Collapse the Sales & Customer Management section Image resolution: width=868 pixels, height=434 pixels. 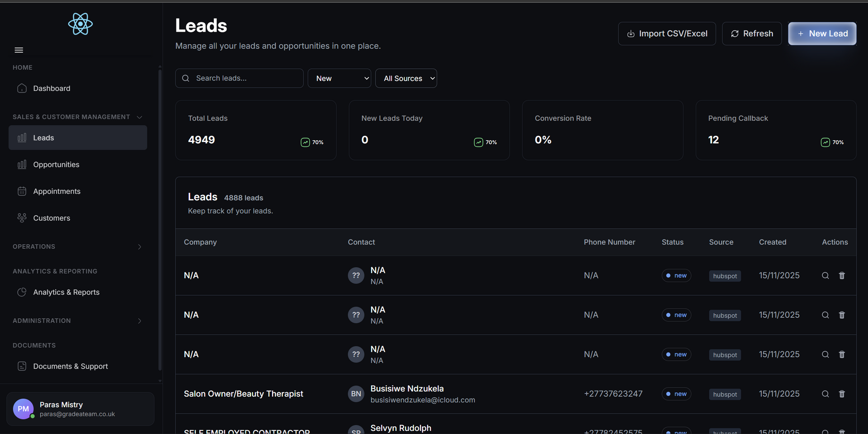(x=138, y=117)
